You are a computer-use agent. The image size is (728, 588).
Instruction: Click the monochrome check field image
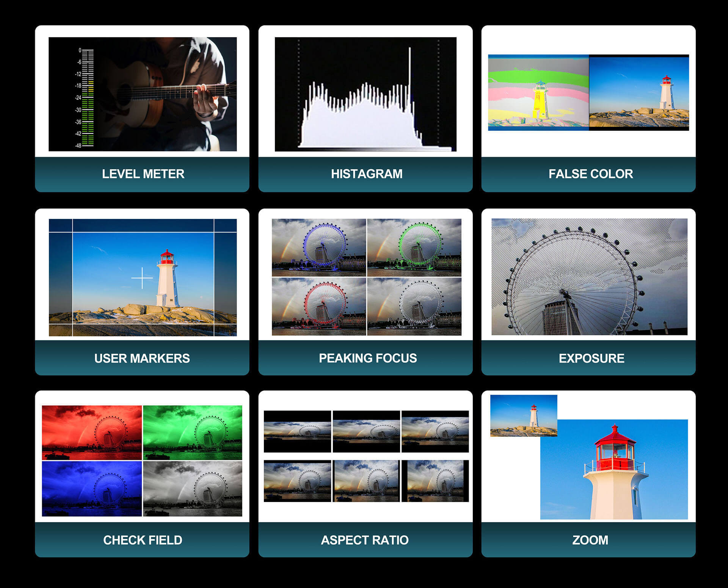[x=193, y=489]
